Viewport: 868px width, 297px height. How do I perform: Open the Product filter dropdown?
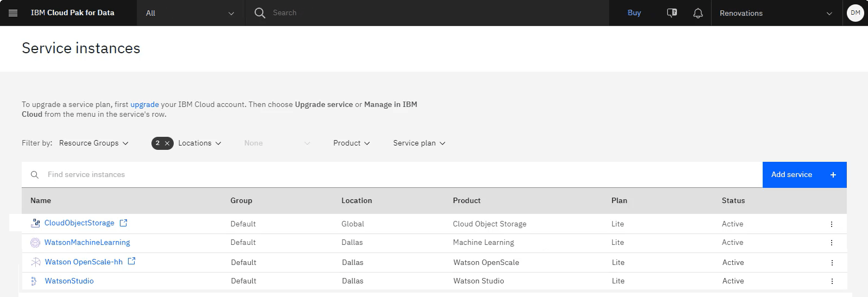352,143
